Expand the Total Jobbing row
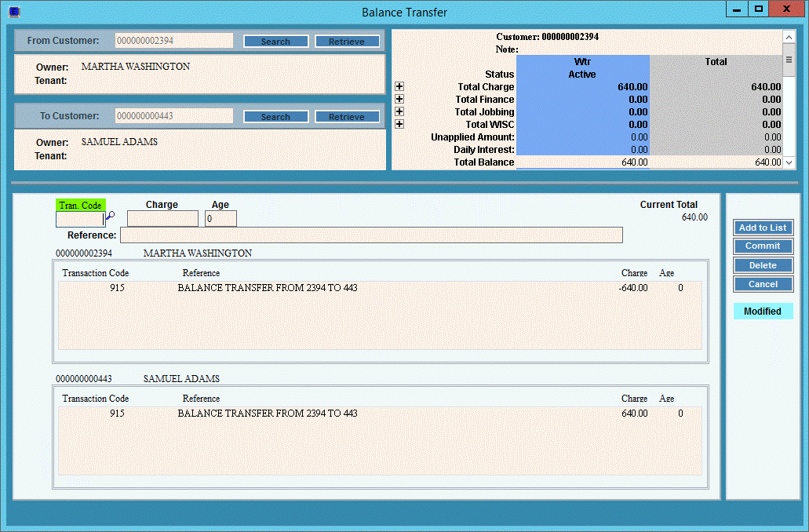This screenshot has width=809, height=532. (399, 111)
